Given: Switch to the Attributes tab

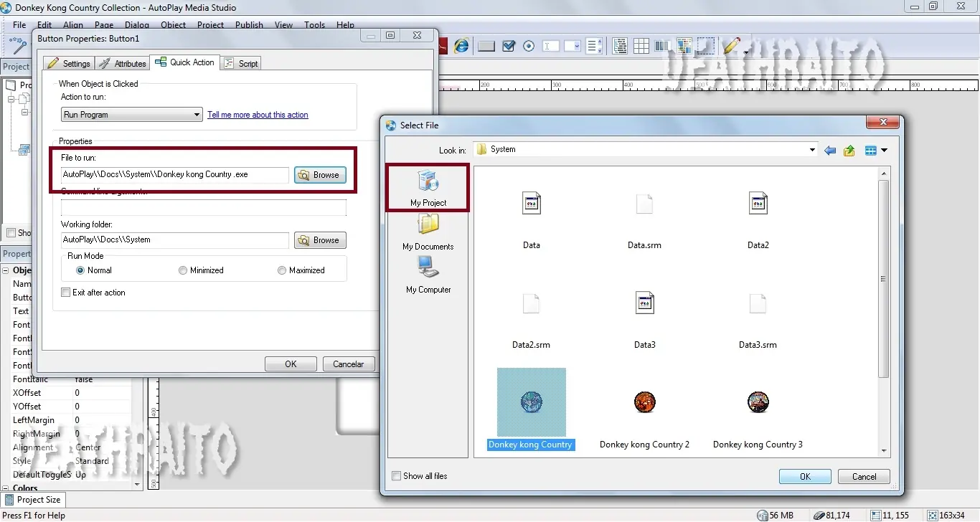Looking at the screenshot, I should (122, 63).
